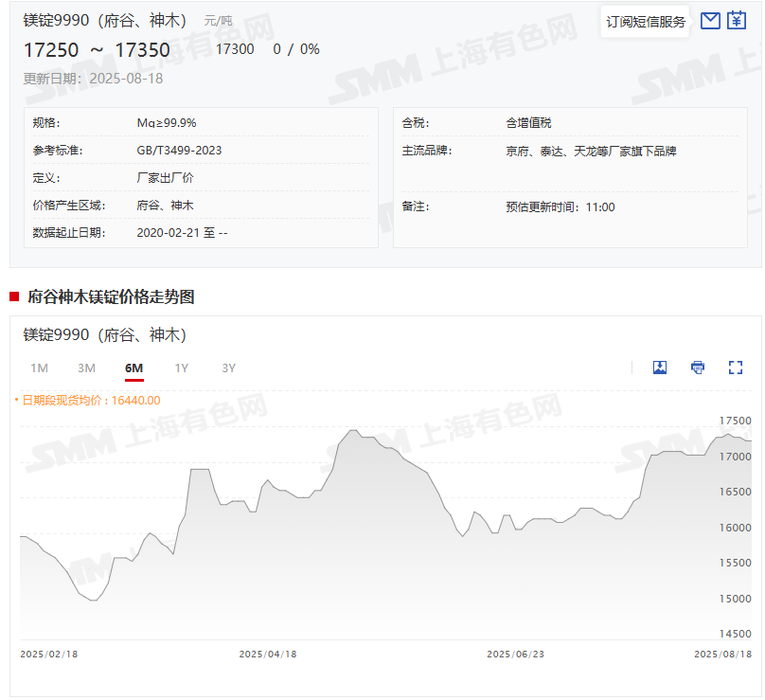Click the 2025/06/23 date on the x-axis
Screen dimensions: 765x700
click(516, 655)
